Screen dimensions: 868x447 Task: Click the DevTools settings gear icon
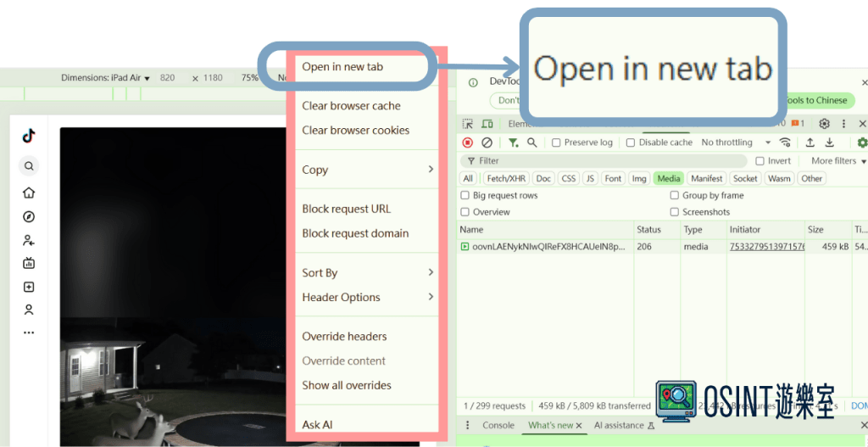tap(824, 124)
